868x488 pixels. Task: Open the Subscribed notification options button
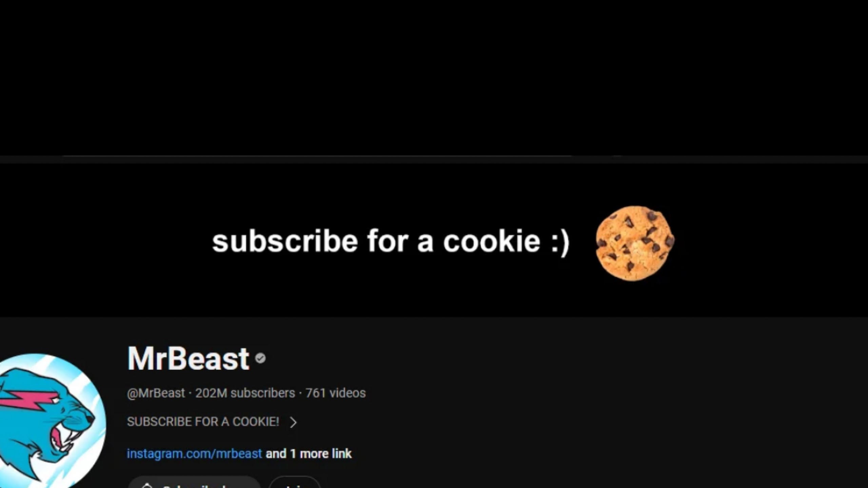[x=194, y=483]
